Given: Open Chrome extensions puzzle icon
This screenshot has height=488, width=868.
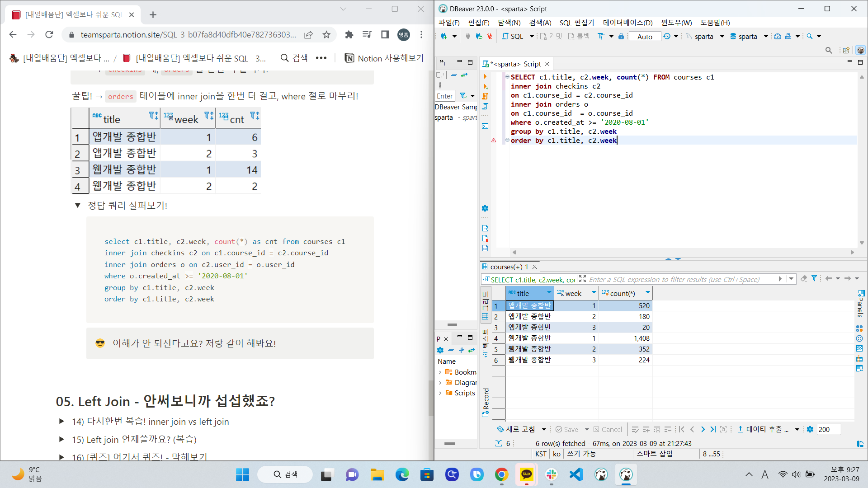Looking at the screenshot, I should [349, 35].
